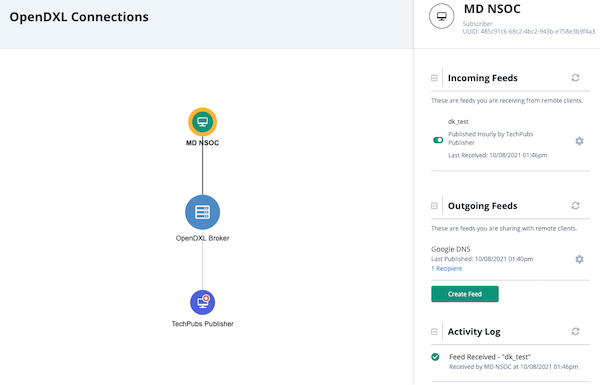Viewport: 600px width, 385px height.
Task: Click the Google DNS feed name
Action: point(450,249)
